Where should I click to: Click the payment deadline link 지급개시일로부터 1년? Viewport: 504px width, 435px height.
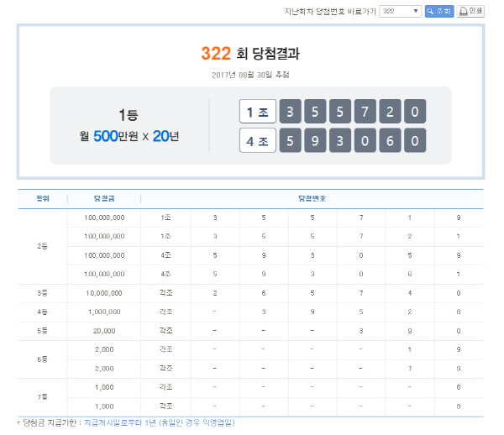click(160, 422)
